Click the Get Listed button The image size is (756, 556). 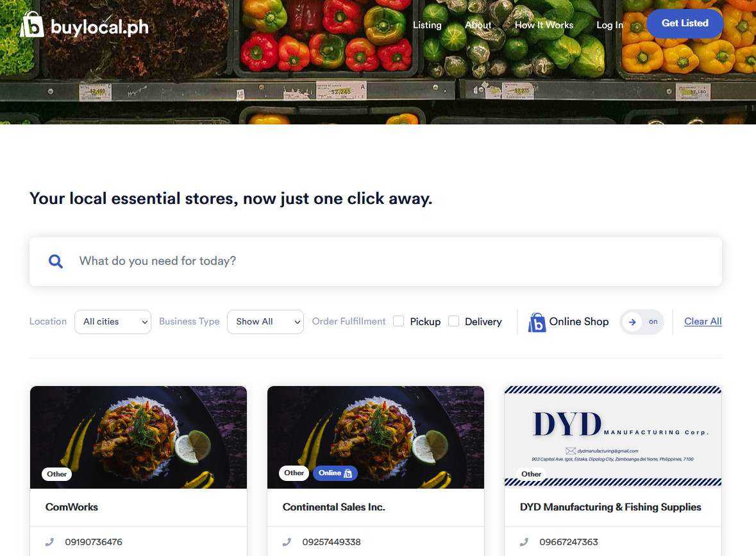tap(685, 23)
